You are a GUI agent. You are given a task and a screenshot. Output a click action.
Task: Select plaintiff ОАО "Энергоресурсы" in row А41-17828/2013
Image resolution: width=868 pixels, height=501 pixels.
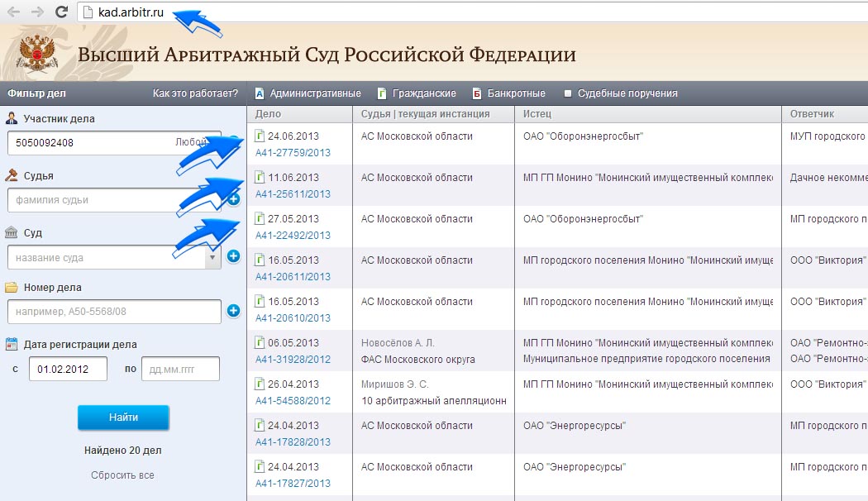(574, 426)
